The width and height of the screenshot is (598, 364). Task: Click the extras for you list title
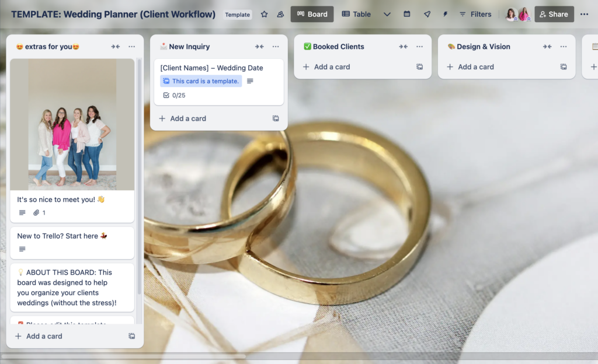pos(48,47)
